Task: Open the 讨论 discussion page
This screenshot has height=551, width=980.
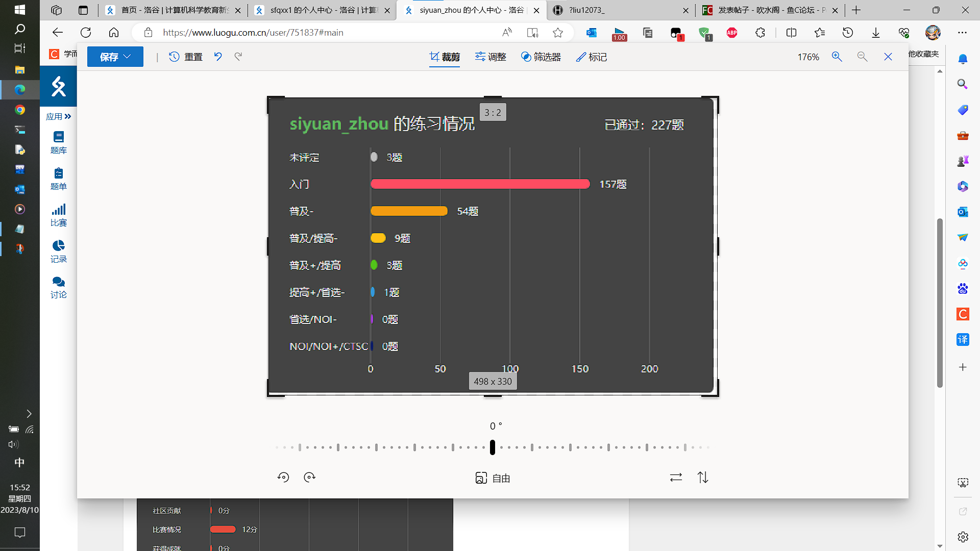Action: click(59, 288)
